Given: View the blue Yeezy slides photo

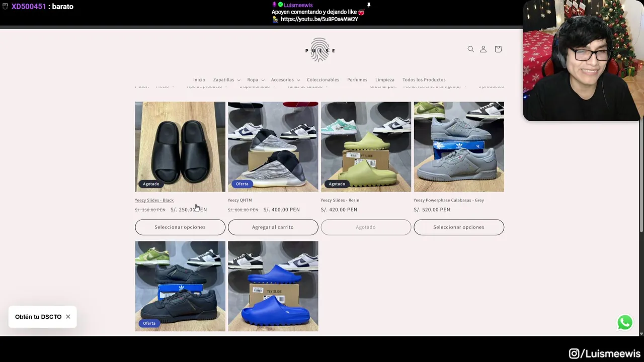Looking at the screenshot, I should [273, 286].
